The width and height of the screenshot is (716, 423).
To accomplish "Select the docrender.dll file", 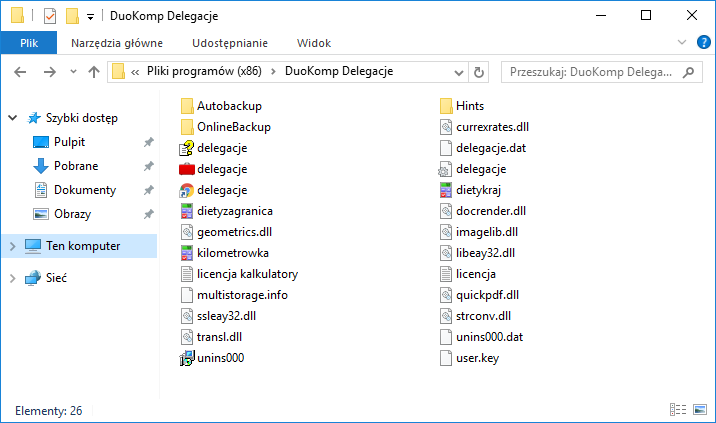I will tap(483, 211).
